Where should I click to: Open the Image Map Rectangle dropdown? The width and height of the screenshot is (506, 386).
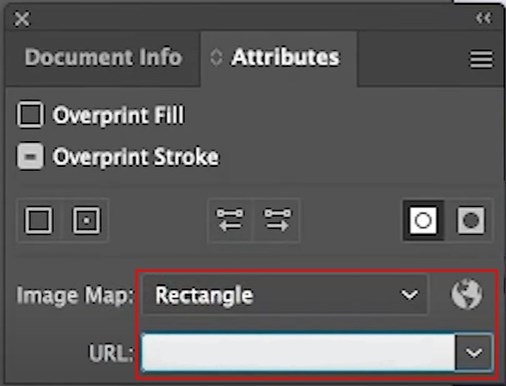click(x=285, y=295)
